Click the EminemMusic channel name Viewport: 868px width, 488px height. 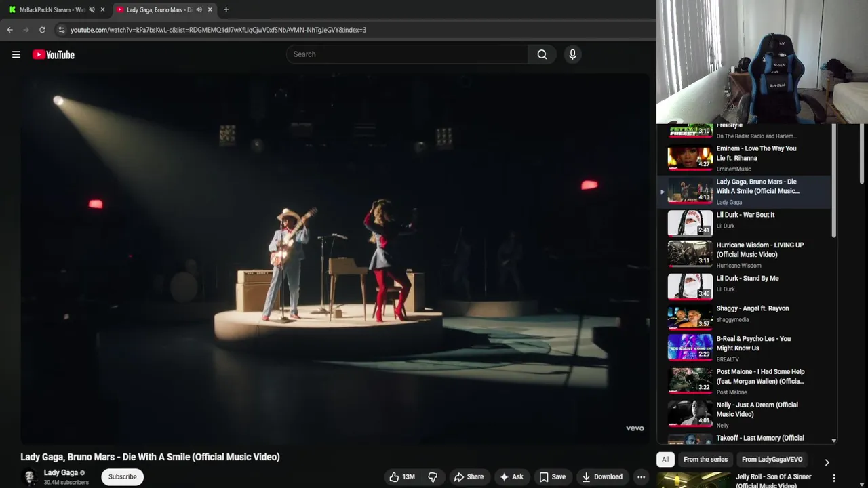click(734, 169)
